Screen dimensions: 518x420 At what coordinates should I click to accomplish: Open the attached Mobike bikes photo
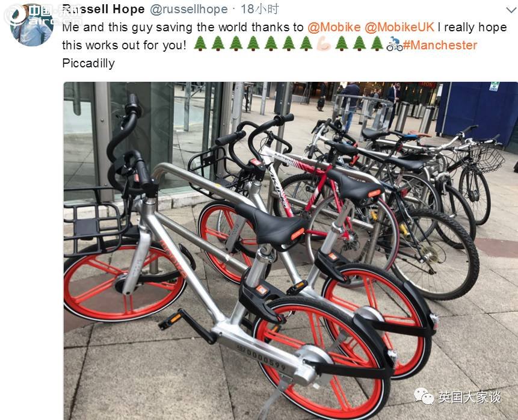pyautogui.click(x=291, y=251)
